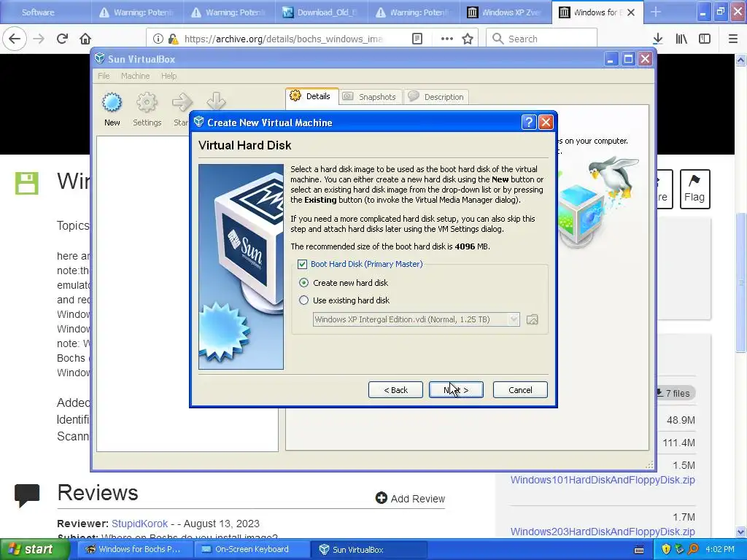Switch to the Software browser tab
The image size is (747, 560).
click(x=45, y=12)
